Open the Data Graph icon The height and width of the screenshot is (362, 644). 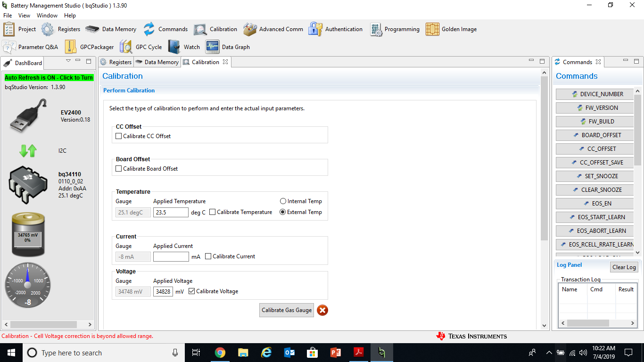point(213,47)
